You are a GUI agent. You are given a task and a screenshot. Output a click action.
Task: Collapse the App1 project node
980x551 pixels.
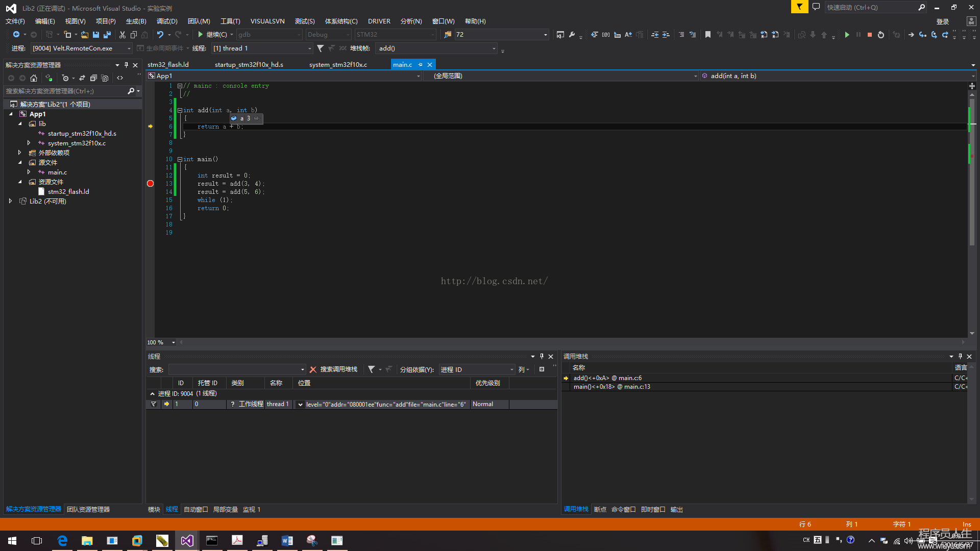click(x=11, y=114)
